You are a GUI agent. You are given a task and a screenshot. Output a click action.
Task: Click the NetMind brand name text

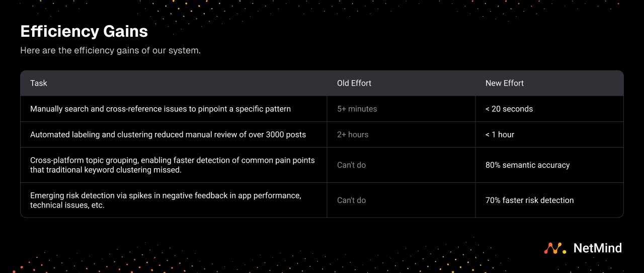click(x=597, y=248)
